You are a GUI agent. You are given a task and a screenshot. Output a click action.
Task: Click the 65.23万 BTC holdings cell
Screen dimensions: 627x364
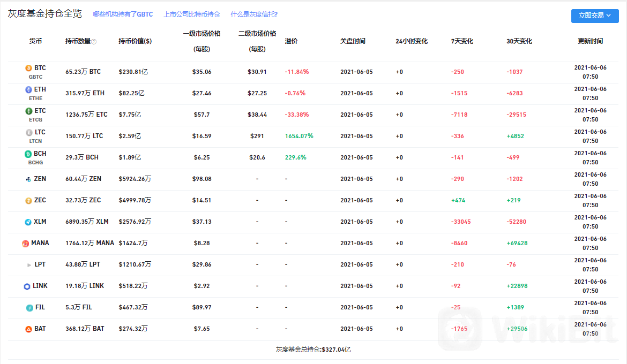tap(83, 72)
